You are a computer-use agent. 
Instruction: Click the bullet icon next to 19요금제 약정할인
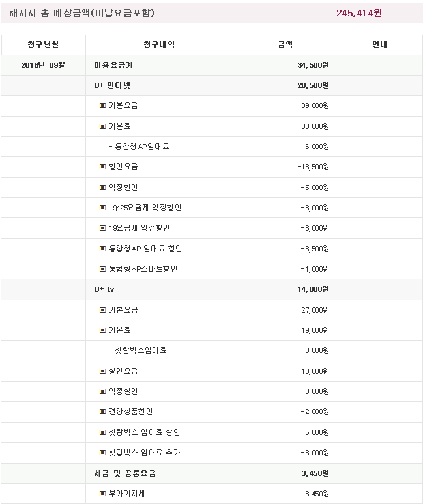coord(102,228)
